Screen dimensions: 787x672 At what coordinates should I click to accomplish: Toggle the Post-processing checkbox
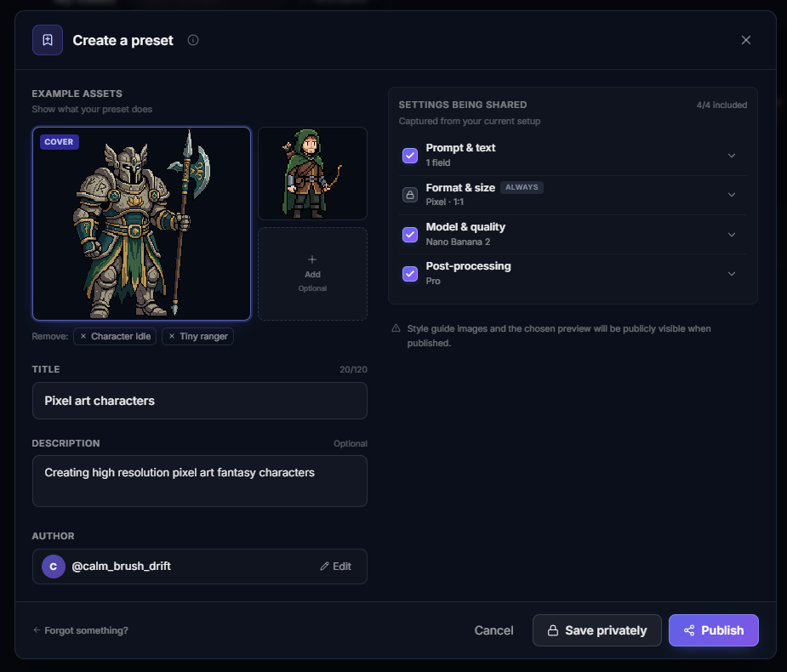point(409,273)
